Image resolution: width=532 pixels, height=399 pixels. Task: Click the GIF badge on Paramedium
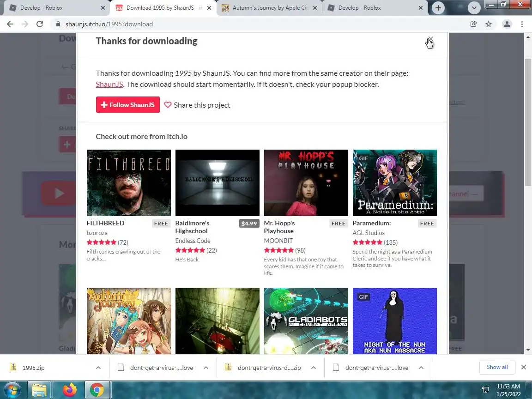363,158
